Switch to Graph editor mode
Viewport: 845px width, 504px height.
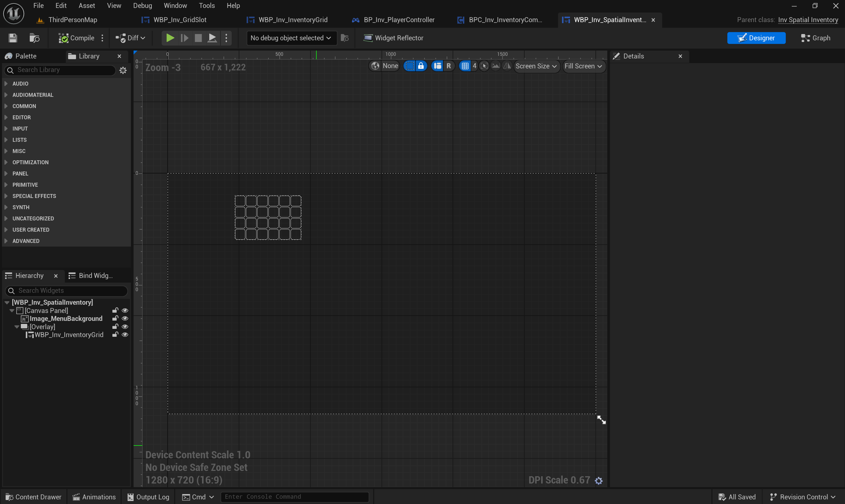[816, 38]
